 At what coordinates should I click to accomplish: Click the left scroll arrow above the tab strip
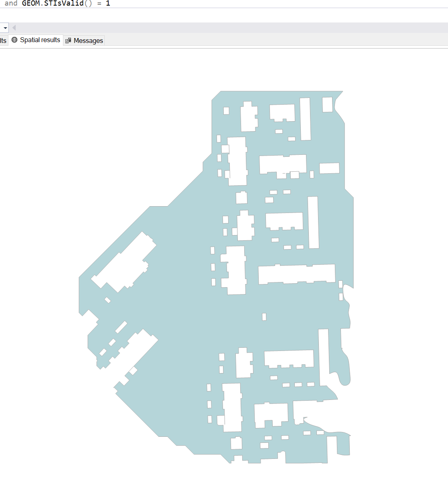(x=14, y=27)
